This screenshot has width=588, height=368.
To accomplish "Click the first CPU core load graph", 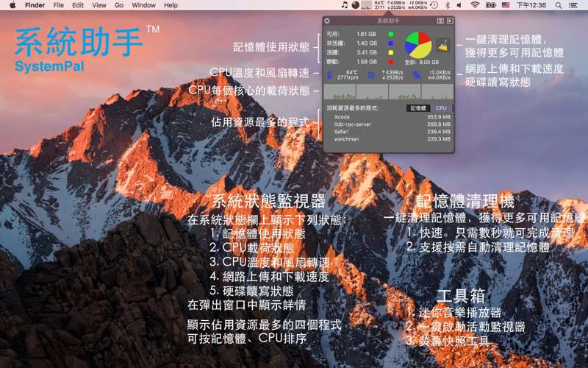I will click(x=340, y=91).
